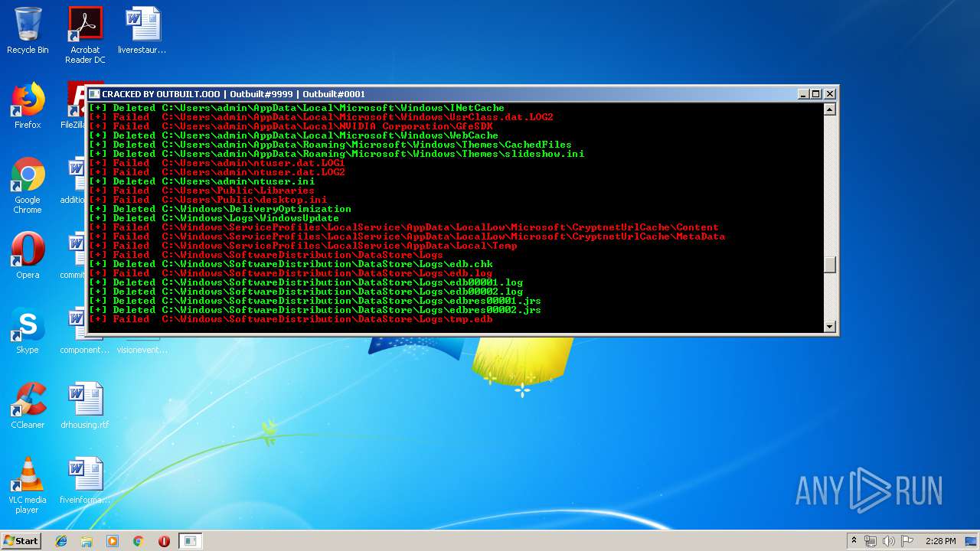Click the 'Deleted ...\WebCache' line
This screenshot has width=980, height=551.
pyautogui.click(x=293, y=135)
